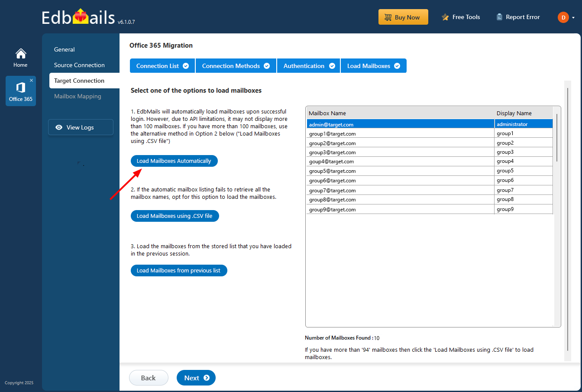
Task: Click the Back button
Action: point(149,378)
